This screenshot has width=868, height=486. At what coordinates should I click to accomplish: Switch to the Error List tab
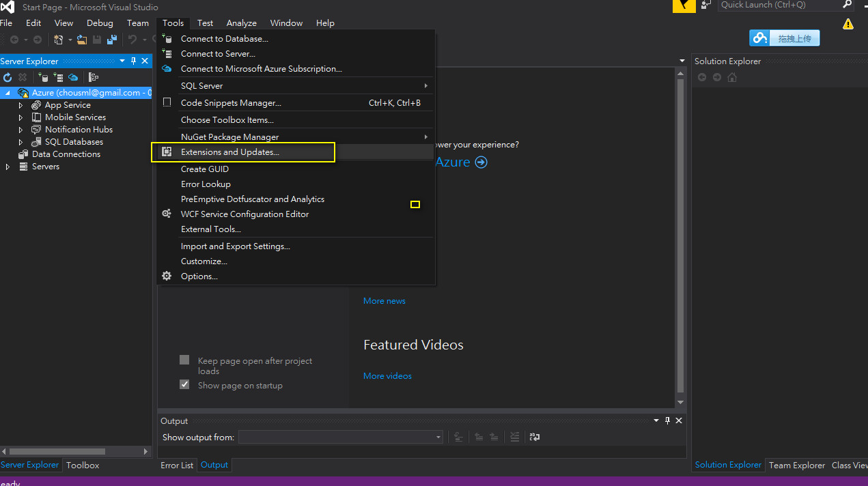click(x=177, y=465)
